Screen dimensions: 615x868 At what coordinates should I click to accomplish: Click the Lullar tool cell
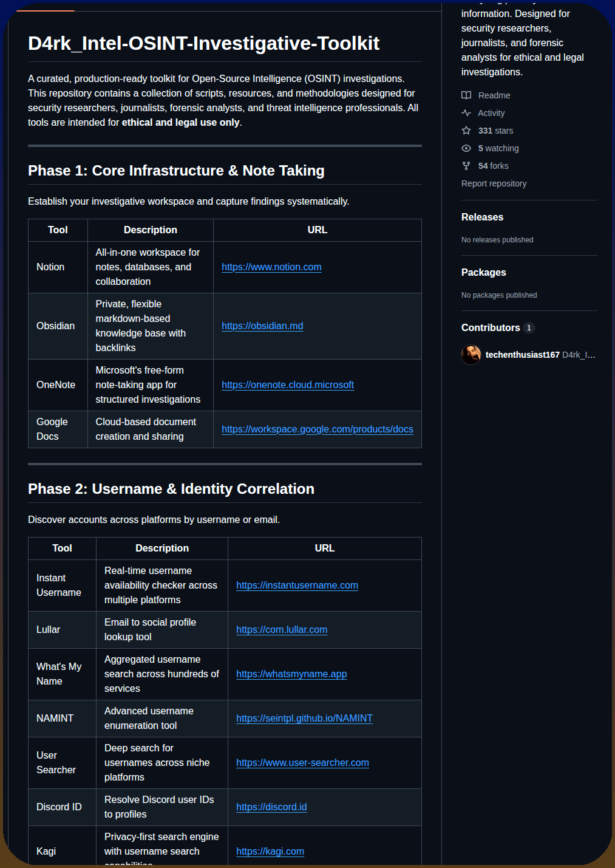[62, 630]
